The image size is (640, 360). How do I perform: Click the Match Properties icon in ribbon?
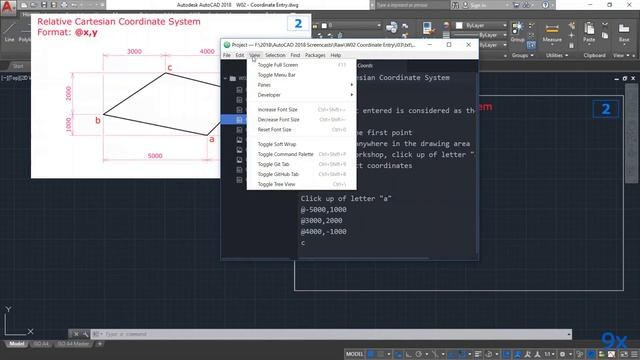coord(427,29)
